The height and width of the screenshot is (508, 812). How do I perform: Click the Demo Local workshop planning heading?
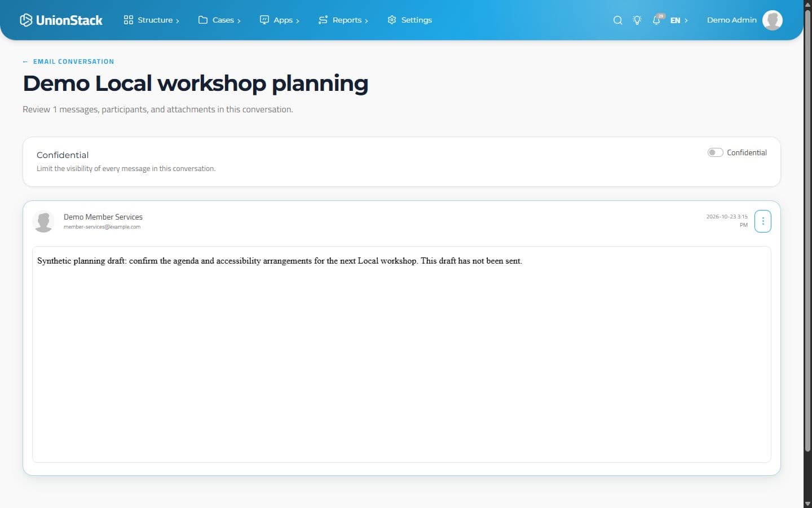click(196, 84)
